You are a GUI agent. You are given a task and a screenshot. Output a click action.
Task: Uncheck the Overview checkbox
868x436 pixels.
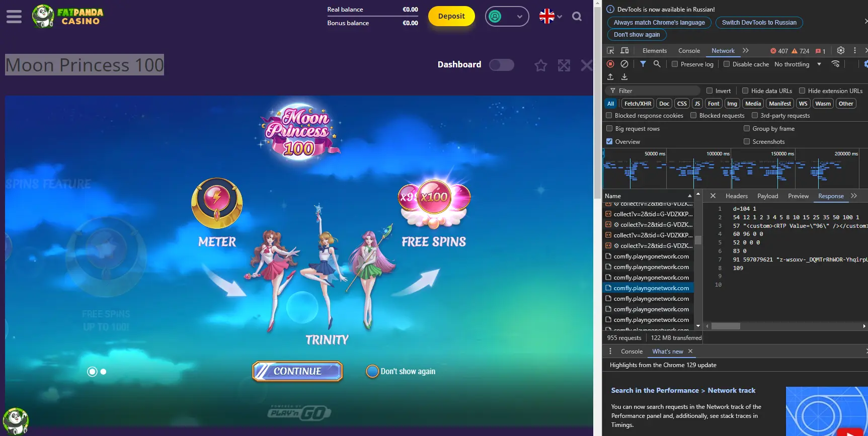click(609, 141)
